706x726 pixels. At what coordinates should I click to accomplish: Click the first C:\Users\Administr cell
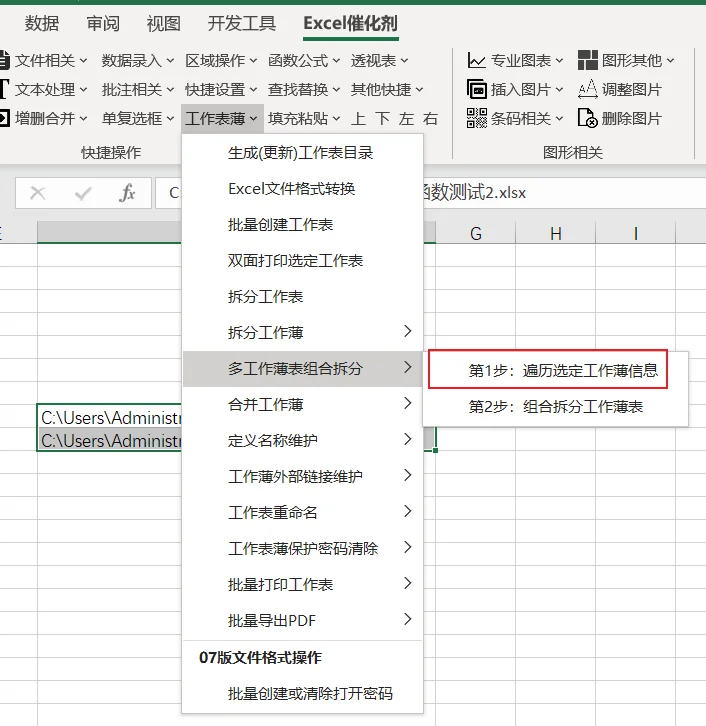point(110,418)
